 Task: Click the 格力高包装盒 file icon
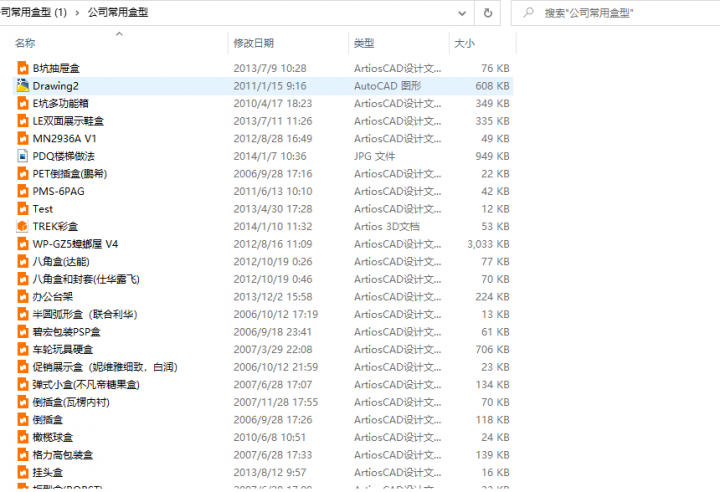click(x=22, y=455)
